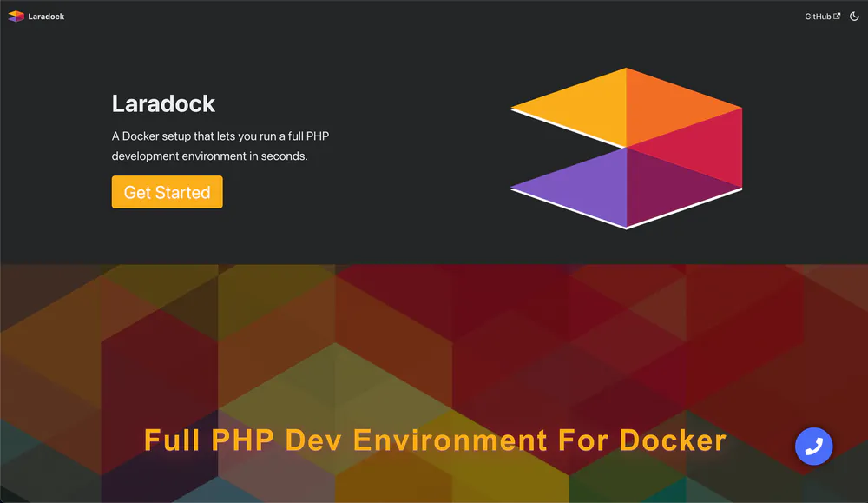868x503 pixels.
Task: Click the yellow Get Started call-to-action
Action: [x=167, y=191]
